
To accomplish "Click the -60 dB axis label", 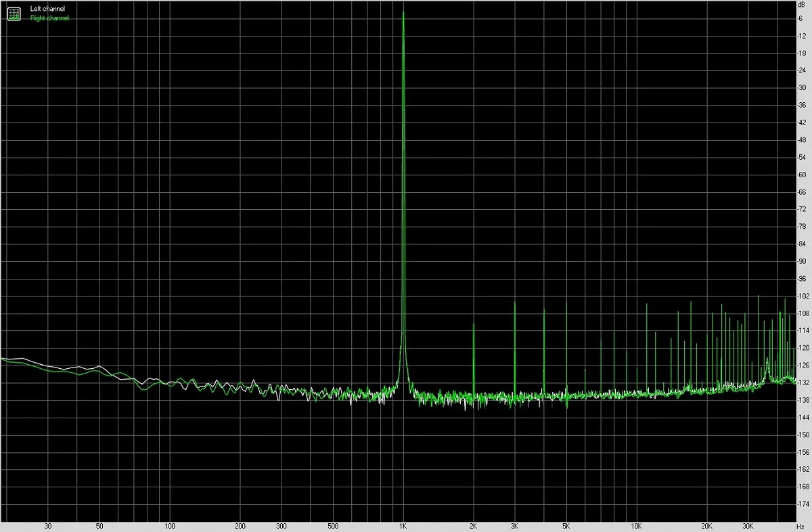I will click(x=803, y=175).
